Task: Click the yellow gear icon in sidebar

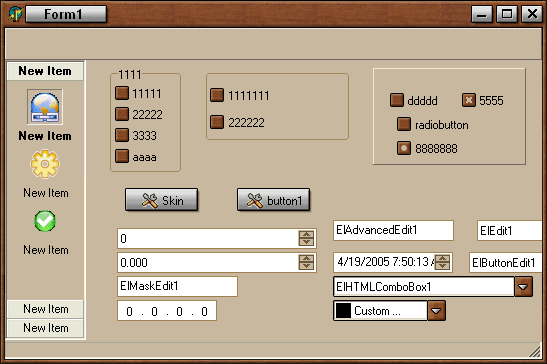Action: [x=45, y=164]
